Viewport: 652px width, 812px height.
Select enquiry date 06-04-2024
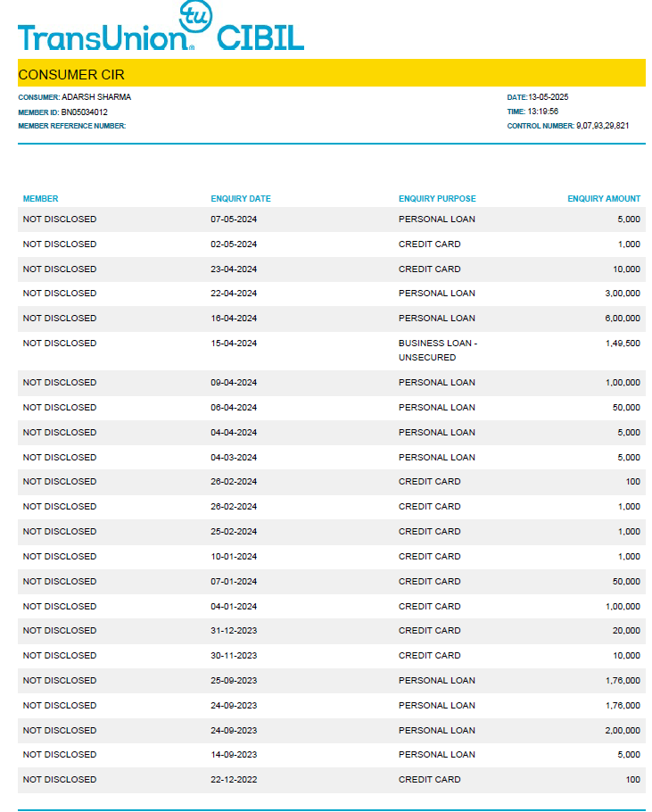pos(234,407)
